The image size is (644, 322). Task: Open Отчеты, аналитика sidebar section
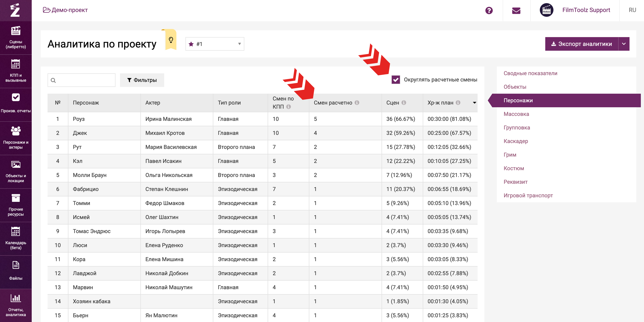16,305
